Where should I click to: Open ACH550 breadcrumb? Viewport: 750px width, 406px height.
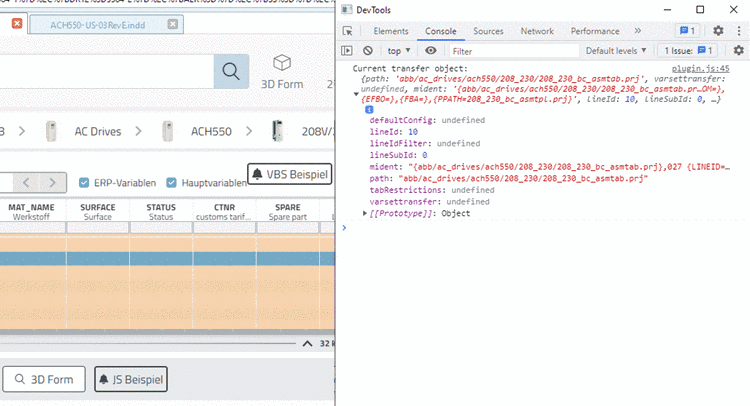(211, 132)
